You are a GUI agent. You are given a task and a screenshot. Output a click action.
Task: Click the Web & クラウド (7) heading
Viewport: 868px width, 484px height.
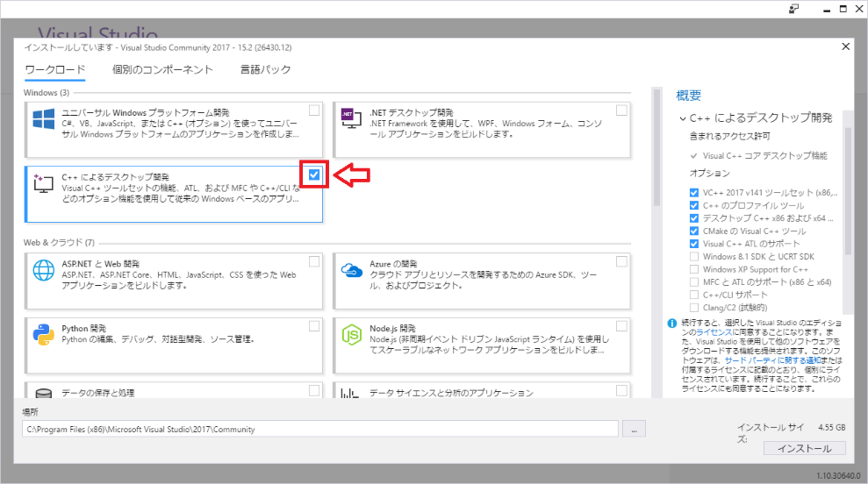click(59, 242)
